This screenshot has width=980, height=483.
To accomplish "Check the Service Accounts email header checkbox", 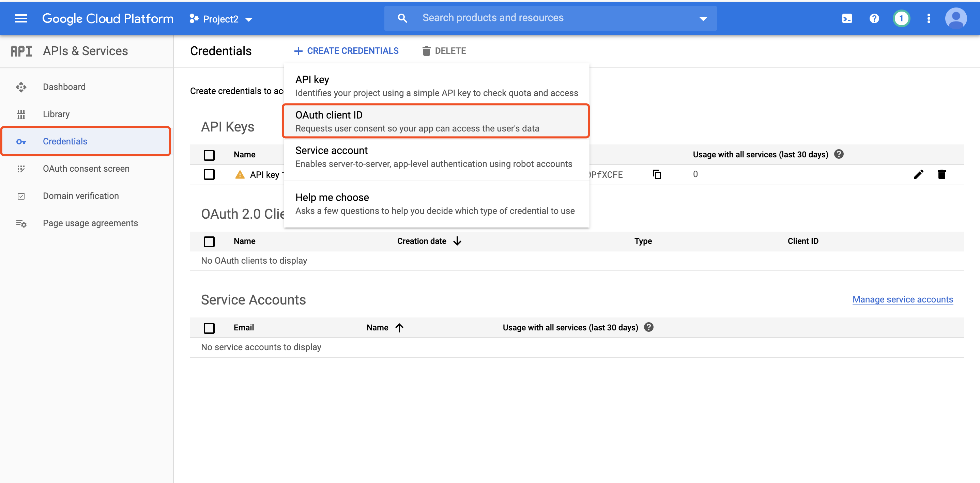I will [x=209, y=327].
